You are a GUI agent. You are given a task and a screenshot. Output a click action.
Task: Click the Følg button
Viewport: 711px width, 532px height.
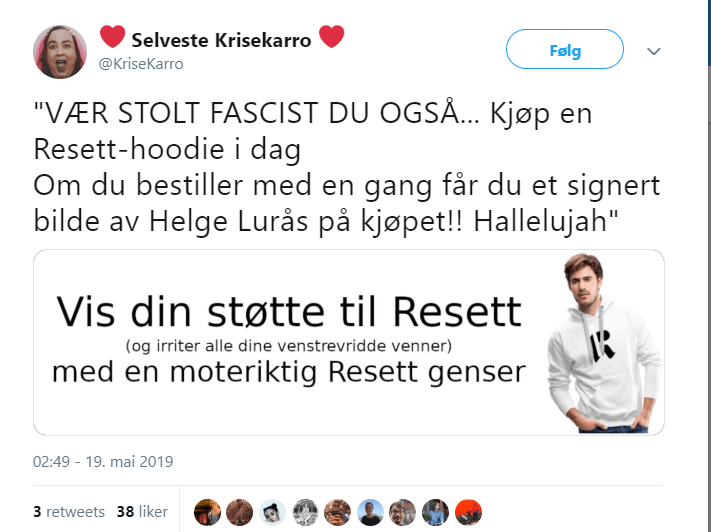pos(564,49)
